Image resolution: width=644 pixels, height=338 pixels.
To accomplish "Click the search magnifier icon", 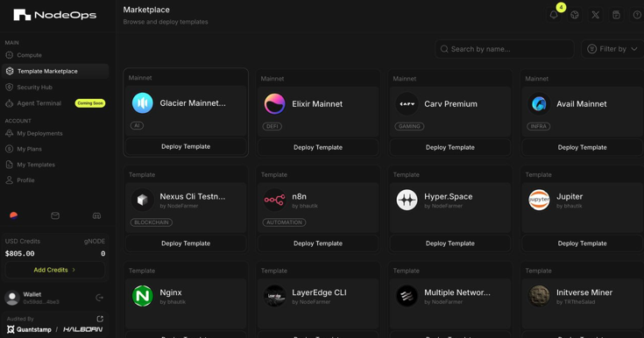I will coord(444,49).
